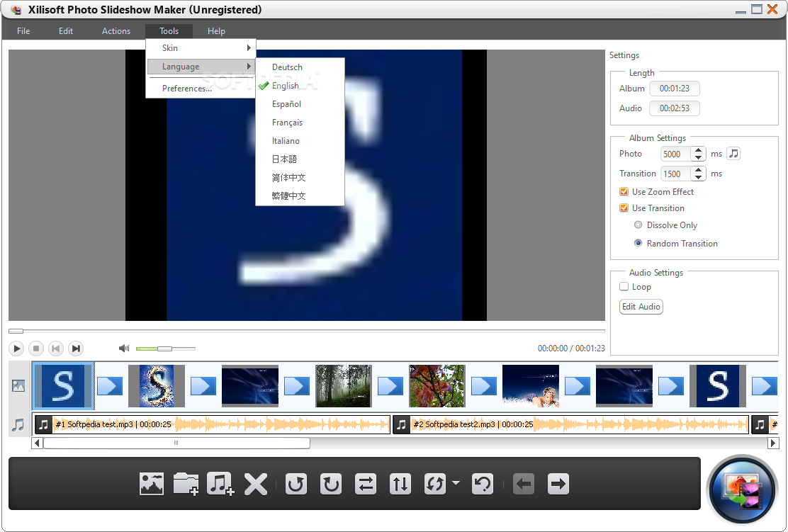
Task: Click the flip vertical icon
Action: 400,485
